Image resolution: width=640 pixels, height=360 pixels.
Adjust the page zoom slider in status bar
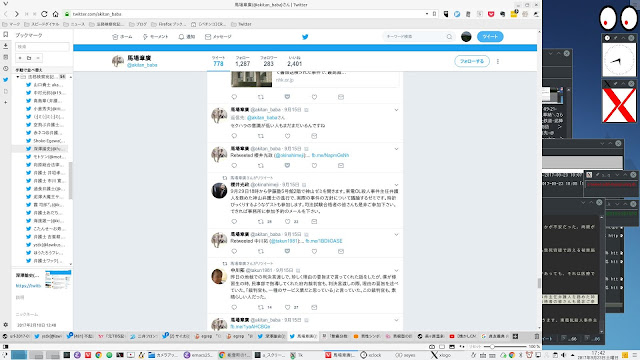pos(504,347)
